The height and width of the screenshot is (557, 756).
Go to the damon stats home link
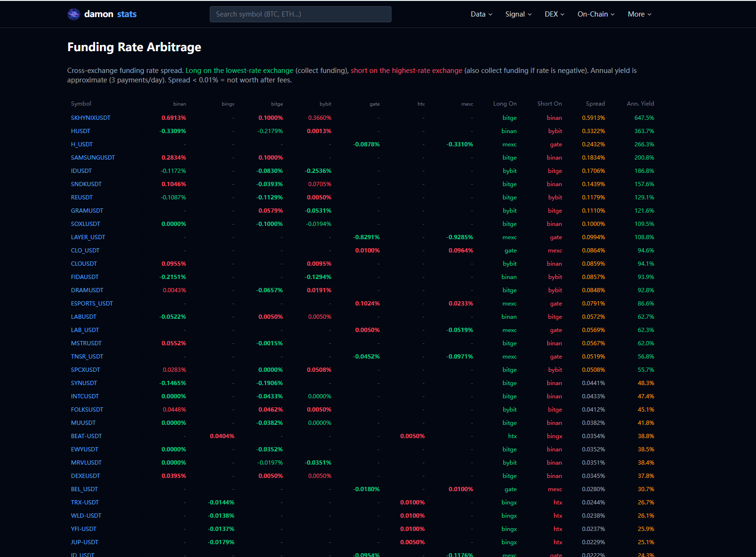(x=102, y=14)
